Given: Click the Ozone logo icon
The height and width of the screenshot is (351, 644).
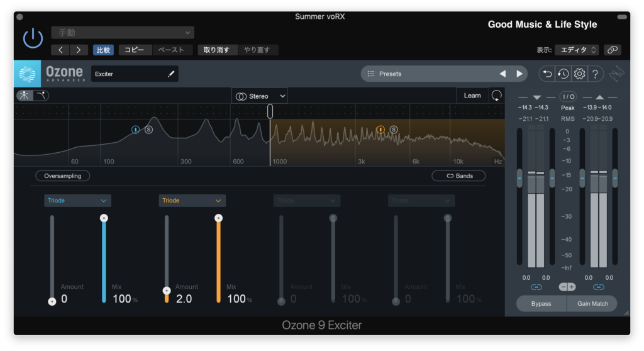Looking at the screenshot, I should pyautogui.click(x=27, y=74).
